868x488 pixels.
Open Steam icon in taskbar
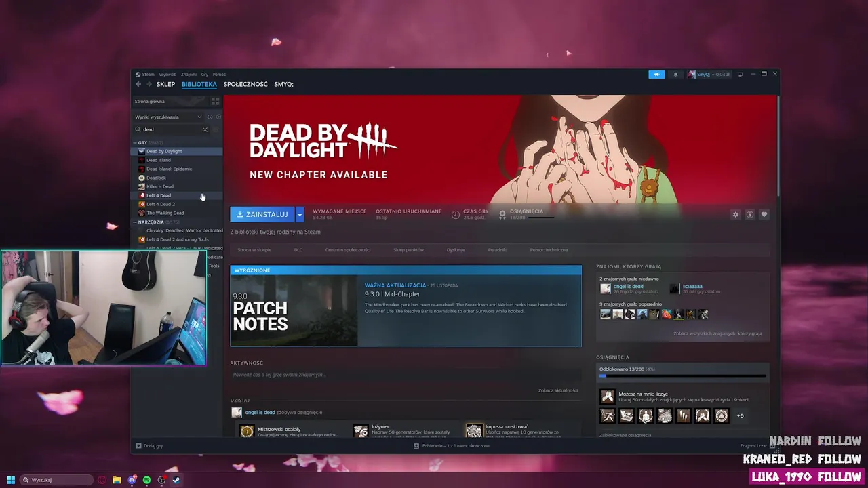point(176,480)
